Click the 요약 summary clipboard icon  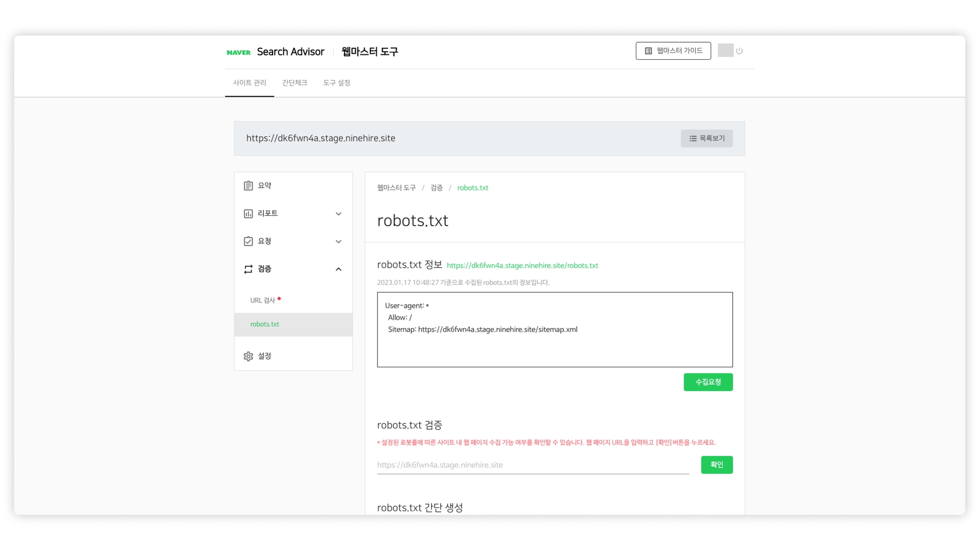[x=248, y=186]
